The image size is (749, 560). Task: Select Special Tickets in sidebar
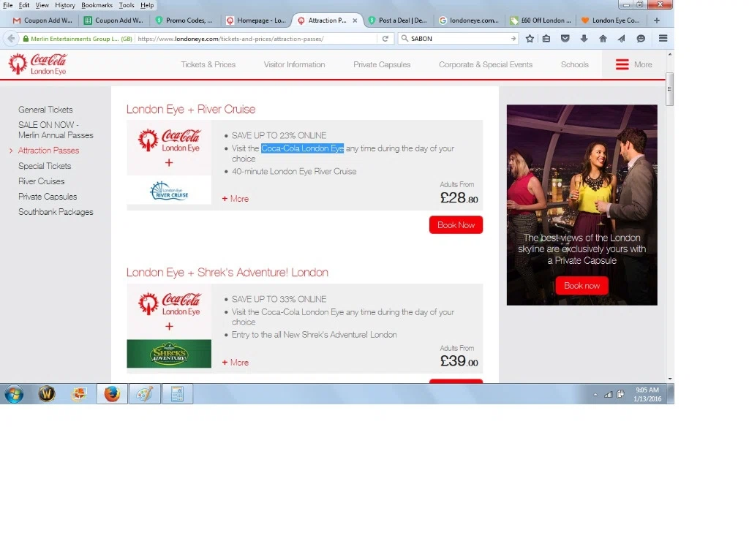click(x=45, y=166)
